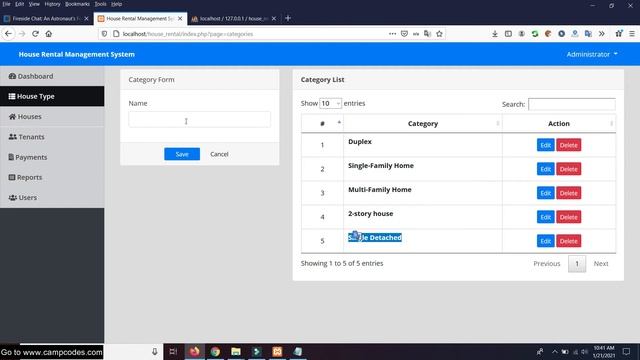Select House Type sidebar item
This screenshot has width=640, height=360.
[x=52, y=96]
